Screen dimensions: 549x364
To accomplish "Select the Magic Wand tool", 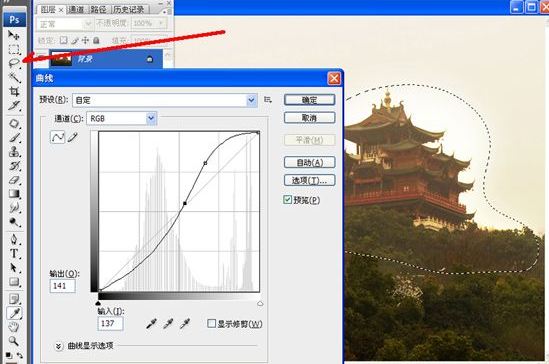I will point(14,77).
